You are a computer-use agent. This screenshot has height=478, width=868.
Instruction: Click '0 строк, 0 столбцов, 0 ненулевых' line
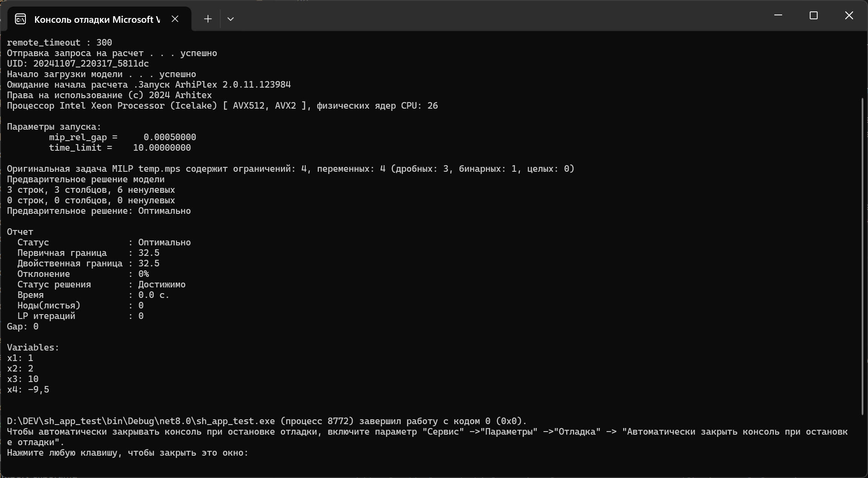[x=91, y=200]
